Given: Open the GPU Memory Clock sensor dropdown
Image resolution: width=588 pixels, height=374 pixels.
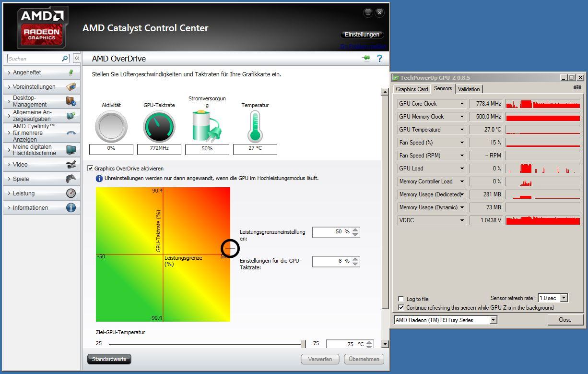Looking at the screenshot, I should [x=462, y=117].
